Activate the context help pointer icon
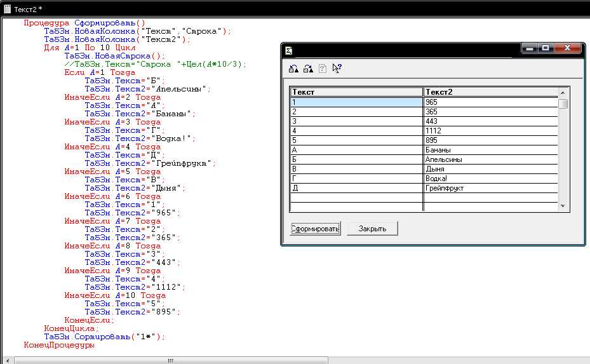The height and width of the screenshot is (364, 590). (337, 69)
